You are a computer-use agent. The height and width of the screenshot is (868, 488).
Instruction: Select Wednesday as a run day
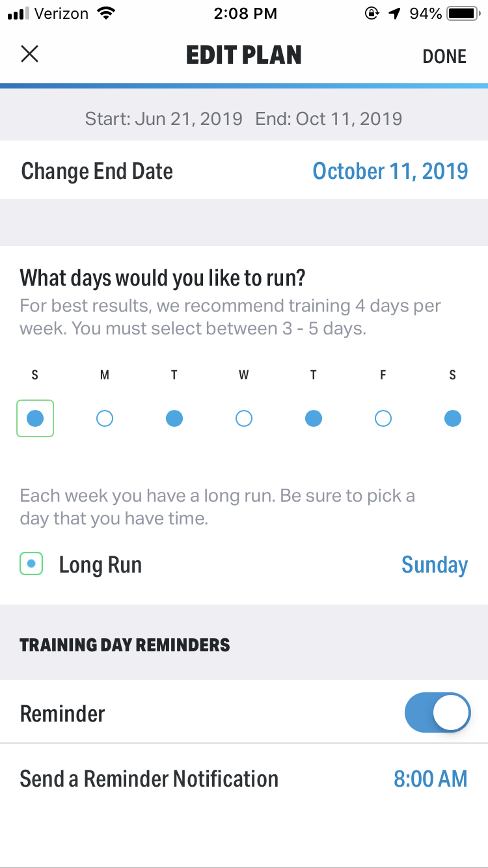click(x=244, y=418)
